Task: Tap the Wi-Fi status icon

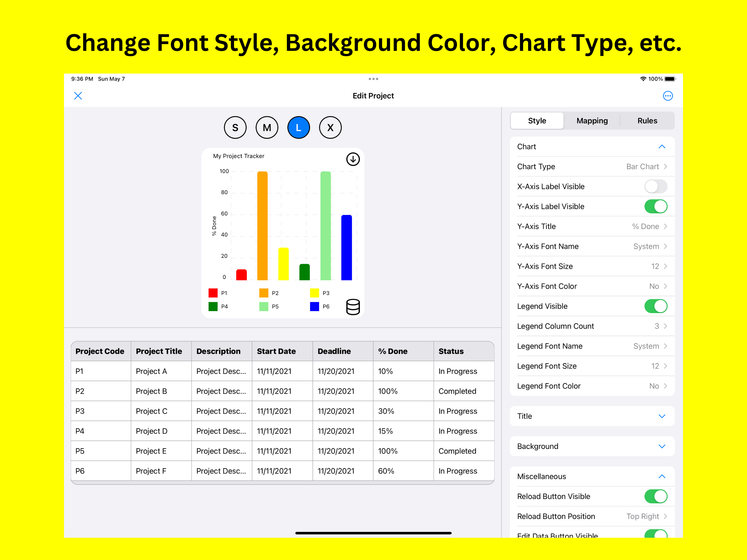Action: pos(643,79)
